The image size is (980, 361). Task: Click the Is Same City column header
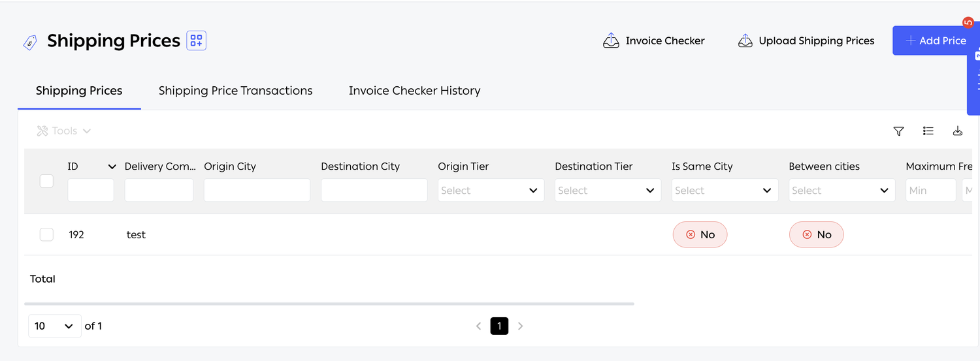pos(702,166)
